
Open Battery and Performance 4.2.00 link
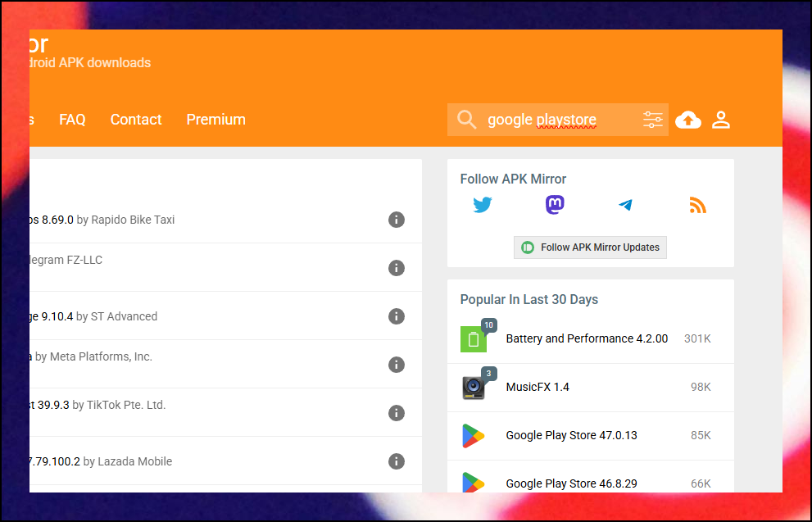tap(587, 338)
